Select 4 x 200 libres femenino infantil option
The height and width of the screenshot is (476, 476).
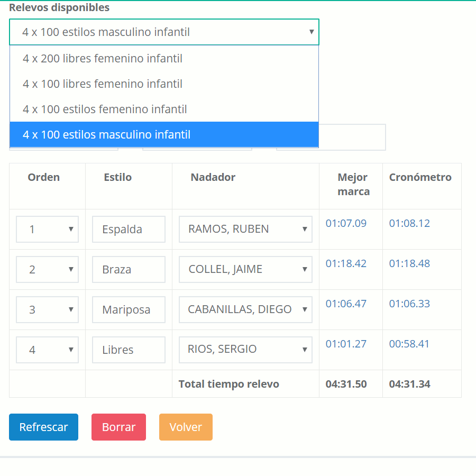click(164, 58)
